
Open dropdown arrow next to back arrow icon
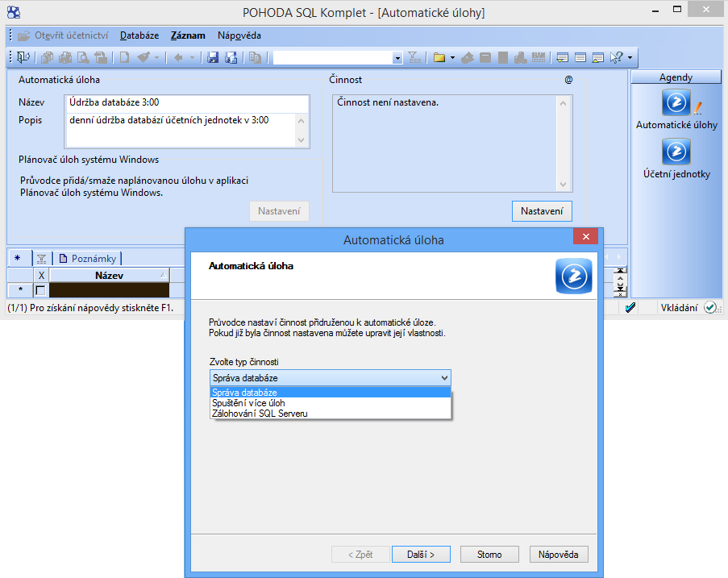[x=191, y=57]
